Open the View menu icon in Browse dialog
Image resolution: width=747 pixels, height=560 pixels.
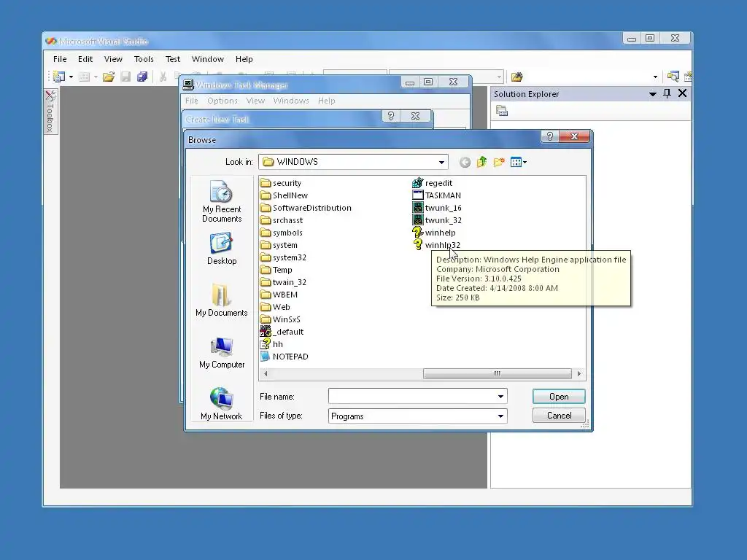pyautogui.click(x=519, y=162)
